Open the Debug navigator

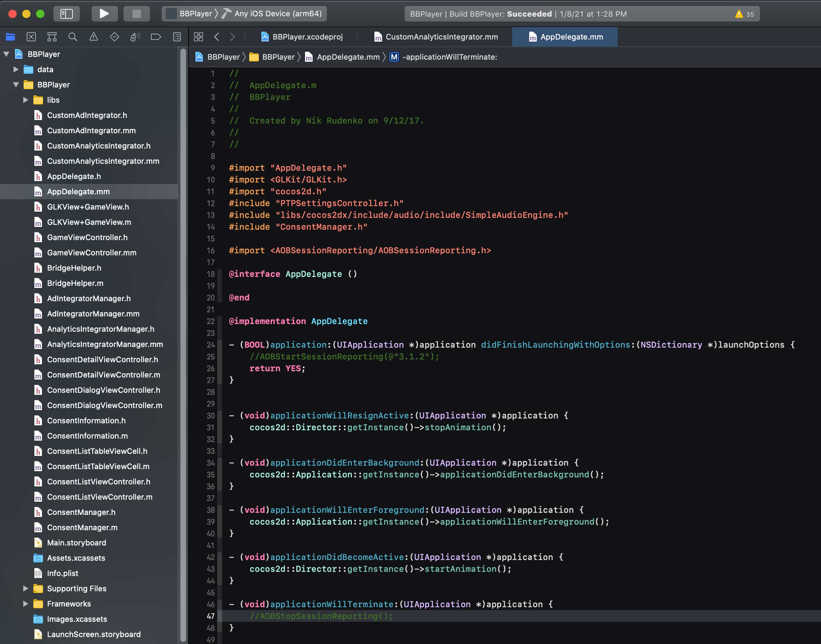[x=135, y=36]
